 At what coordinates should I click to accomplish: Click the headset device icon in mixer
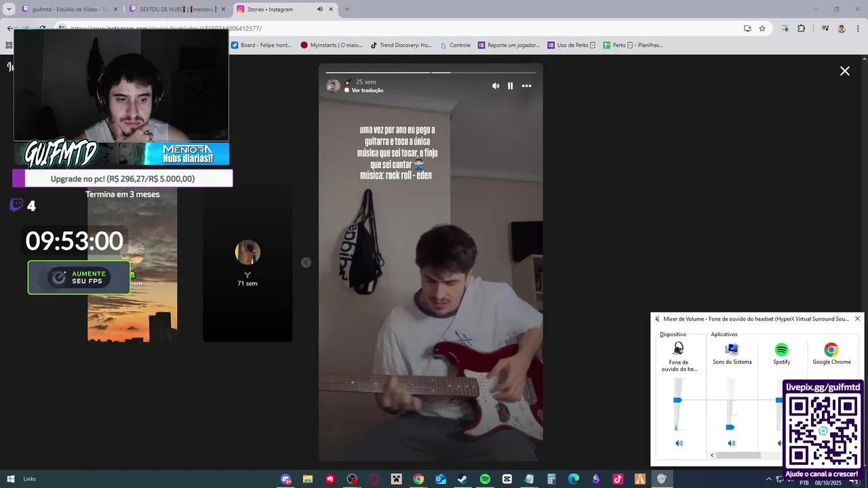pos(678,349)
